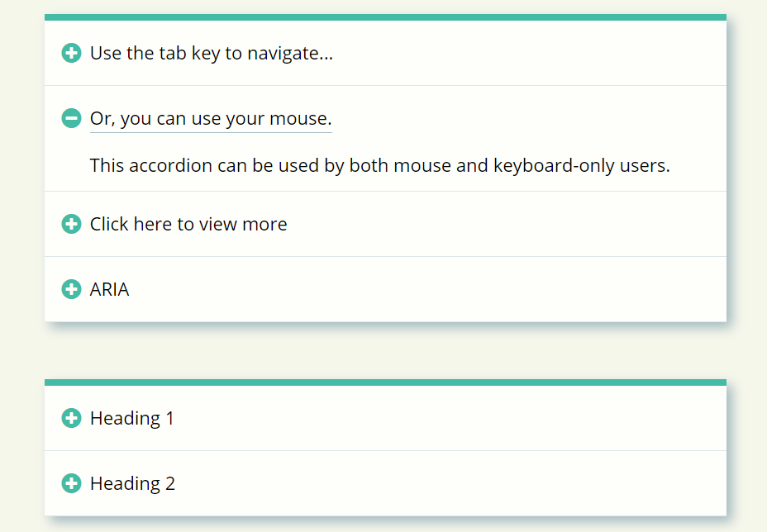767x532 pixels.
Task: Open the "Click here to view more" heading text
Action: [188, 224]
